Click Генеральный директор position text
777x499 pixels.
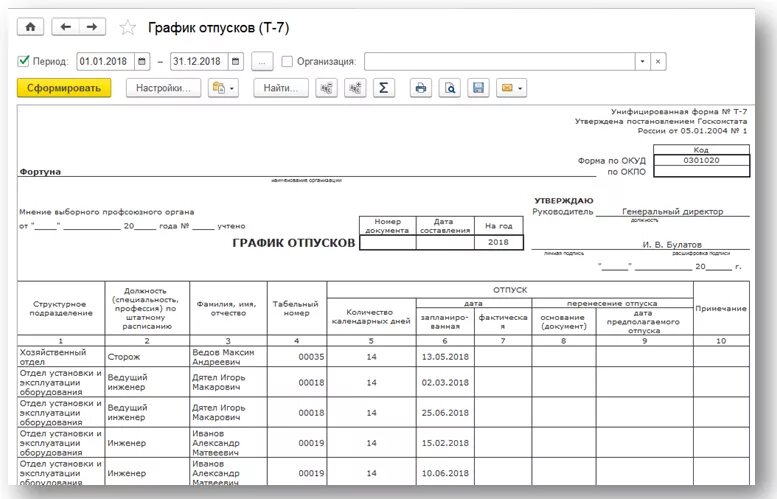(x=672, y=212)
